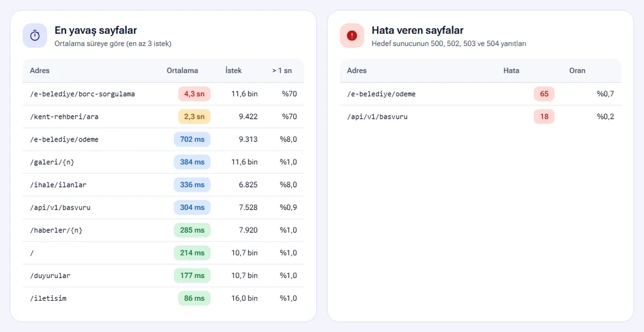Open the /galeri/{n} row
The height and width of the screenshot is (332, 644).
click(163, 162)
